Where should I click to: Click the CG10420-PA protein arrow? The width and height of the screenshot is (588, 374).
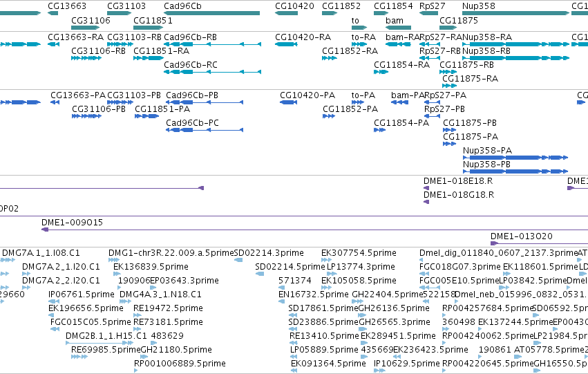tap(288, 102)
